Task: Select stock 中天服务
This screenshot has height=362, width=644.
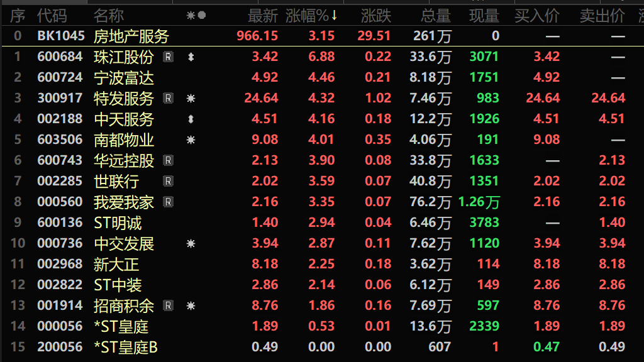Action: coord(124,119)
